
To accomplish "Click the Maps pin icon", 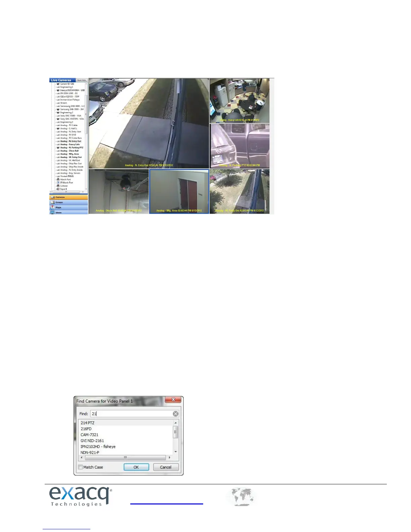I will click(x=53, y=207).
